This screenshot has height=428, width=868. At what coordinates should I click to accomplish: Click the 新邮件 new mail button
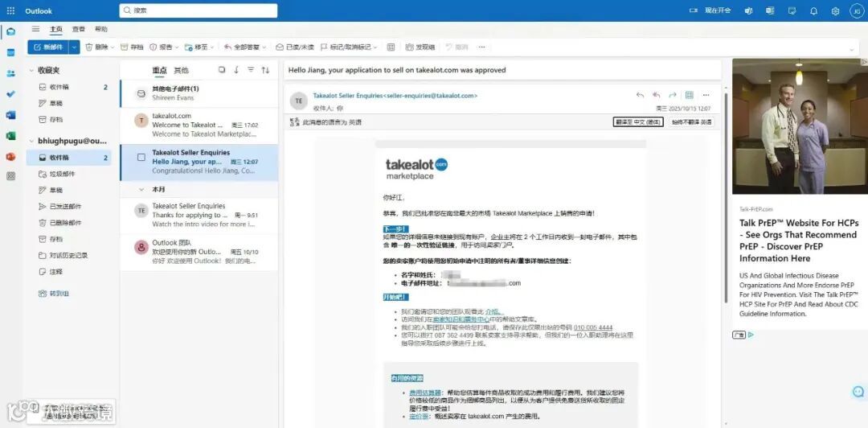(48, 47)
